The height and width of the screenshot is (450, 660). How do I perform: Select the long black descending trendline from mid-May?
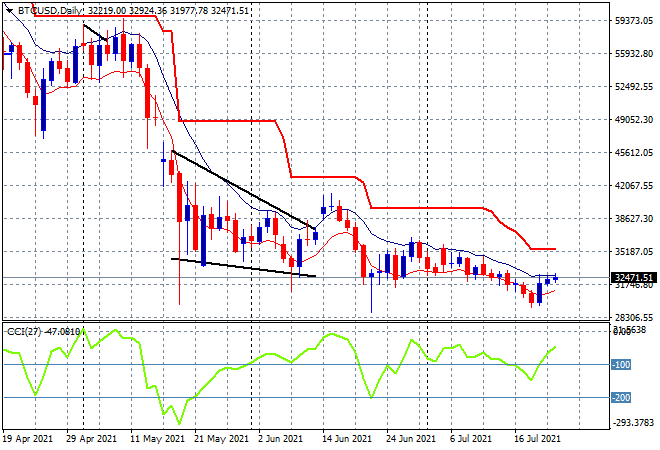244,190
